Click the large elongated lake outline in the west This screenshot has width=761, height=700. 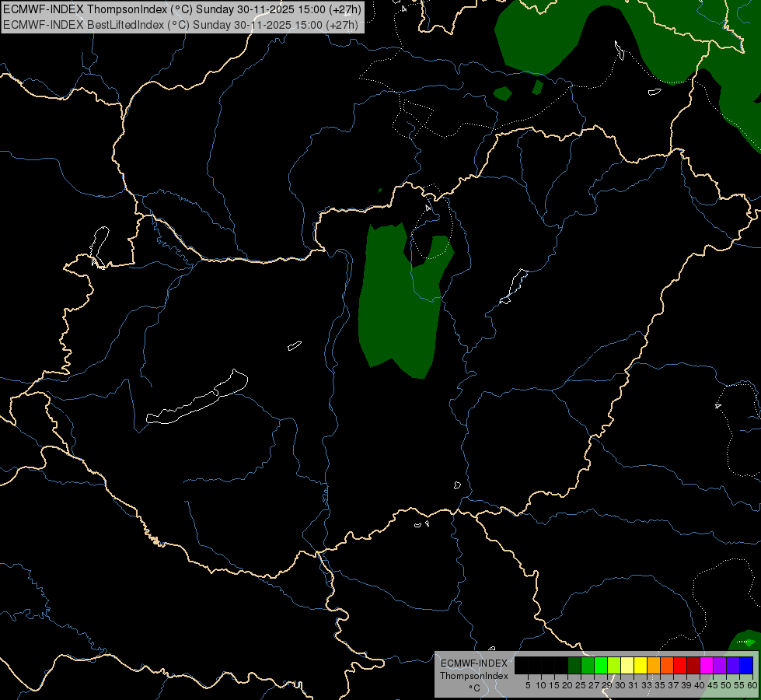click(197, 397)
